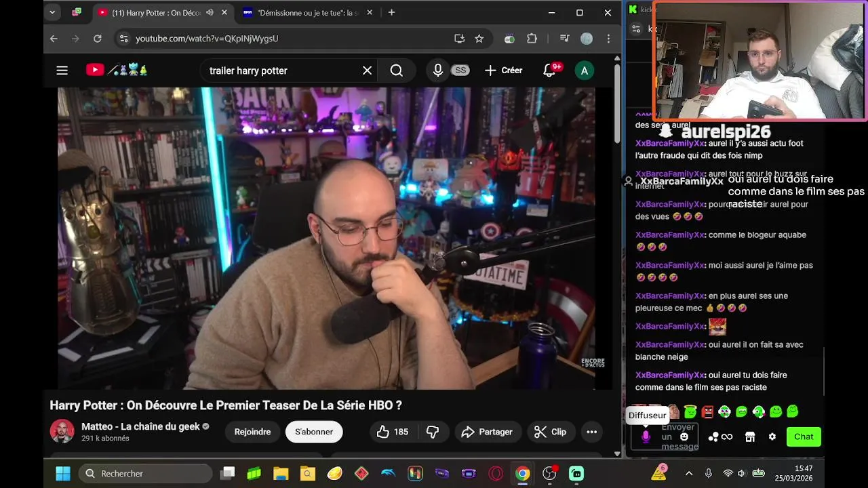Click the Rechercher taskbar search box

(146, 473)
